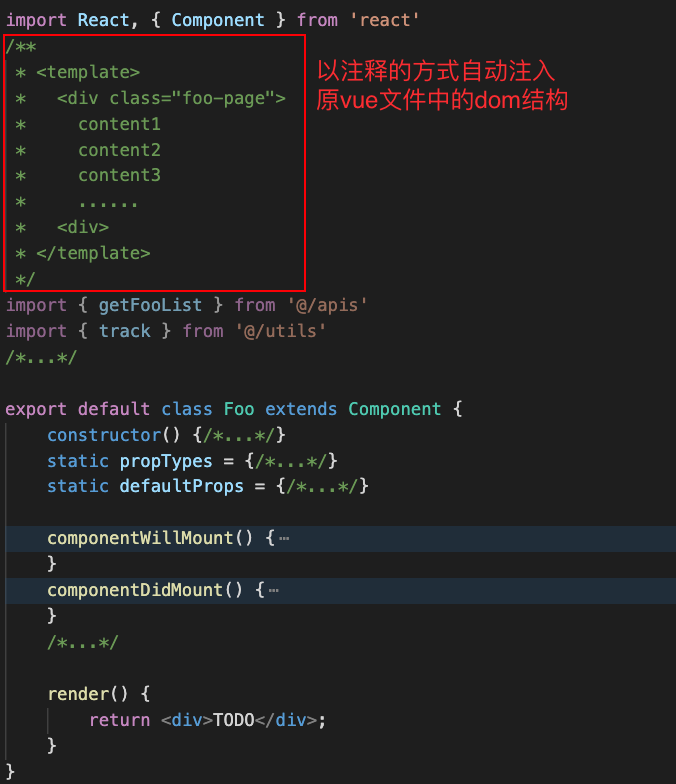Viewport: 676px width, 784px height.
Task: Place cursor on React identifier in import
Action: click(103, 20)
